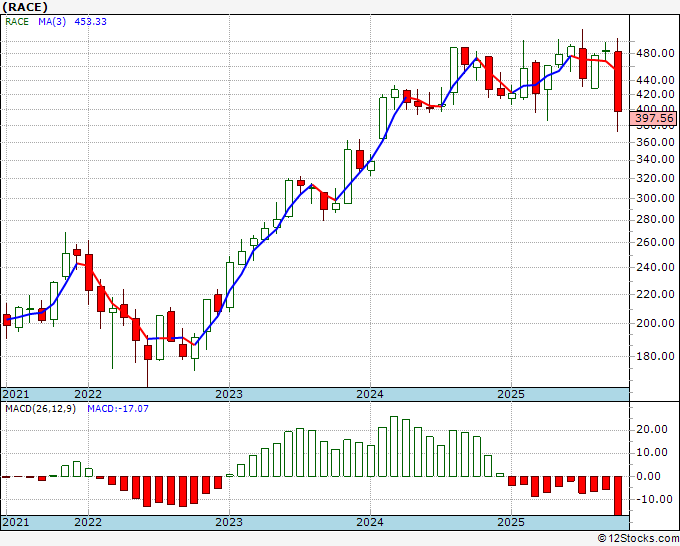
Task: Select the green RACE legend label
Action: (17, 22)
